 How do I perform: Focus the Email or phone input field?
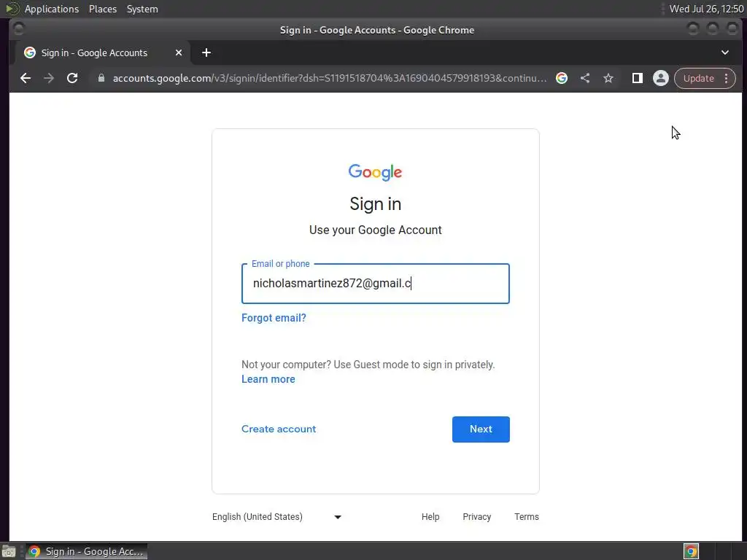click(376, 284)
